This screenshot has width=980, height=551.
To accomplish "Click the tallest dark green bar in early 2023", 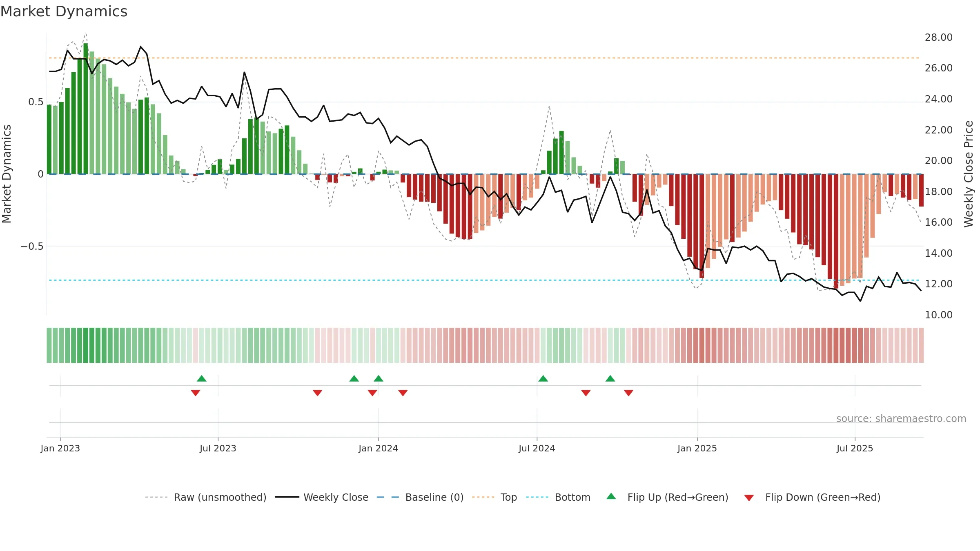I will (x=86, y=109).
